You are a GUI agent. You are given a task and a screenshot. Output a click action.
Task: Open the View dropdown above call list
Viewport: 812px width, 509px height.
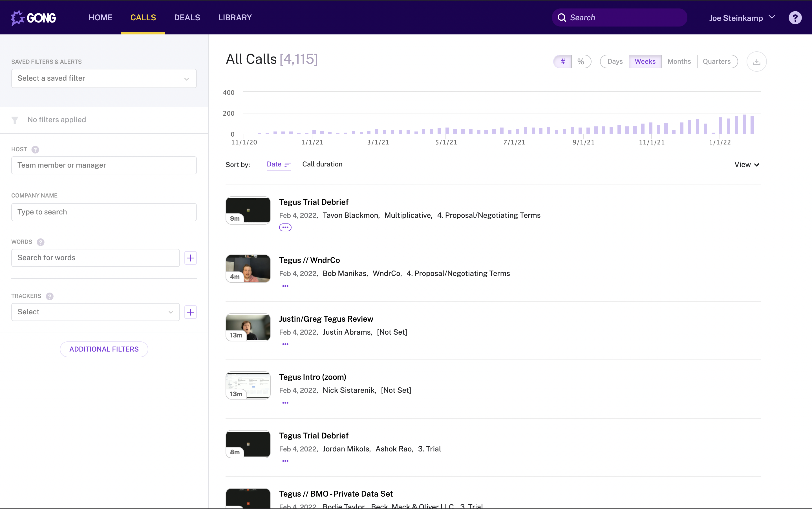click(746, 164)
